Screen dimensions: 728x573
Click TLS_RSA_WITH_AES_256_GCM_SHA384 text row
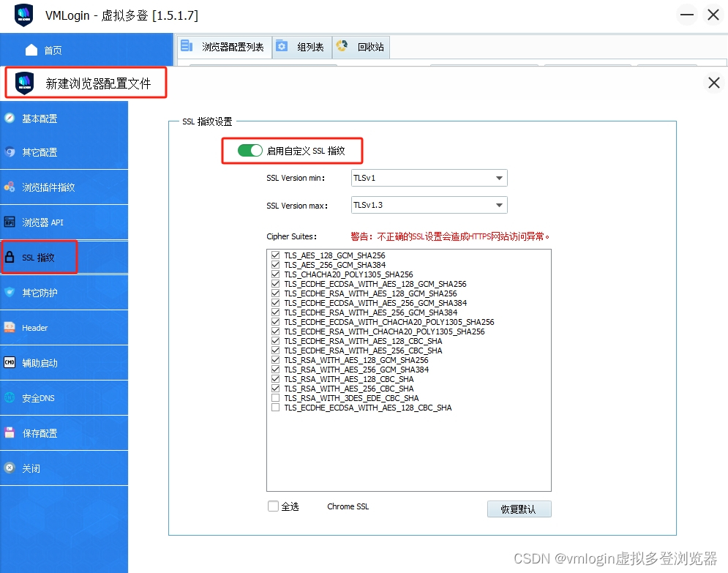click(356, 370)
